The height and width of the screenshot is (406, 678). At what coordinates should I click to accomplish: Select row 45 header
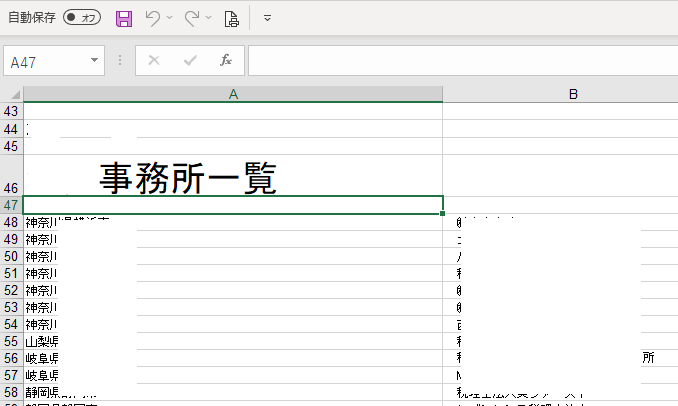click(11, 146)
